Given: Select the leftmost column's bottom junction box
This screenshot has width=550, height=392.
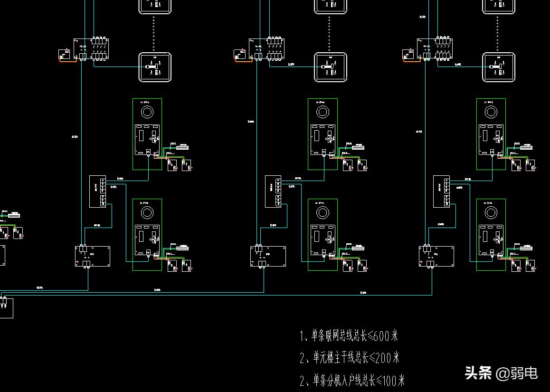Looking at the screenshot, I should click(93, 256).
